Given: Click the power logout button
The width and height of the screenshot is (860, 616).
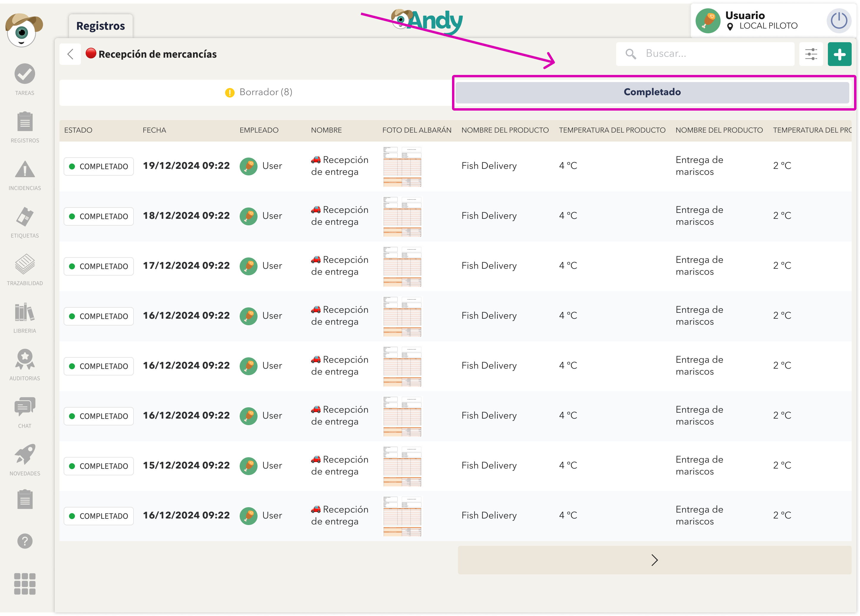Looking at the screenshot, I should click(838, 21).
